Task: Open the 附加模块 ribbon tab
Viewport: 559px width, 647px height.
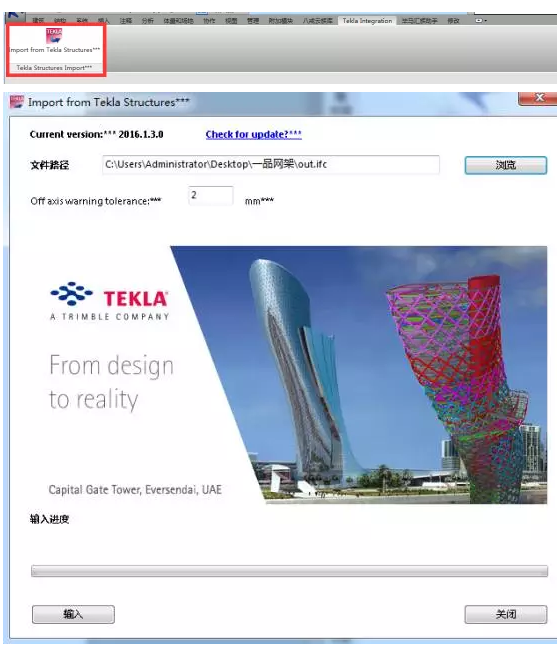Action: (281, 21)
